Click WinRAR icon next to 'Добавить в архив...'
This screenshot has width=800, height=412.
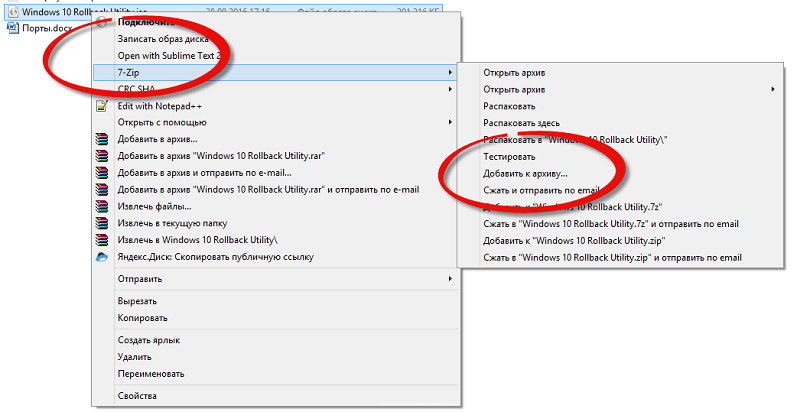(102, 139)
